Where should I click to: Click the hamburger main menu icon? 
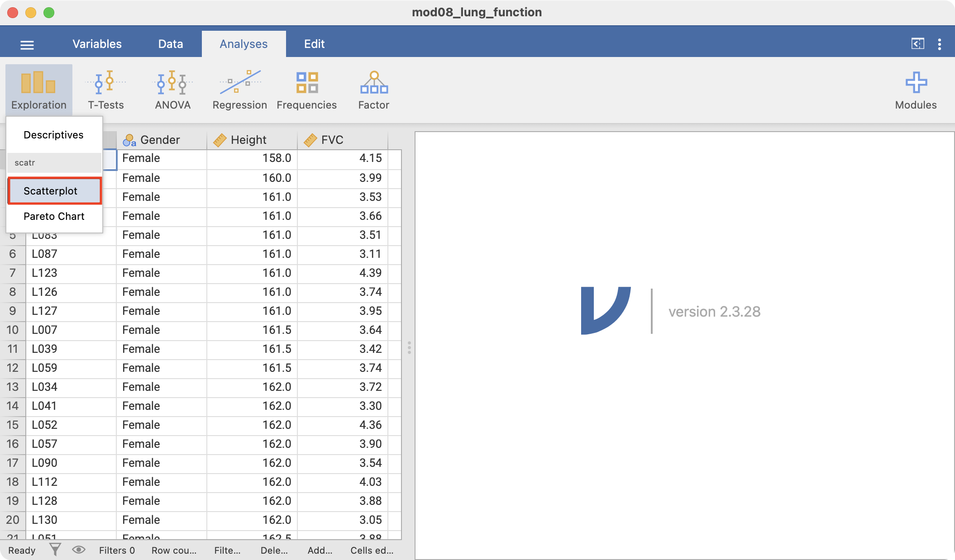[x=27, y=44]
